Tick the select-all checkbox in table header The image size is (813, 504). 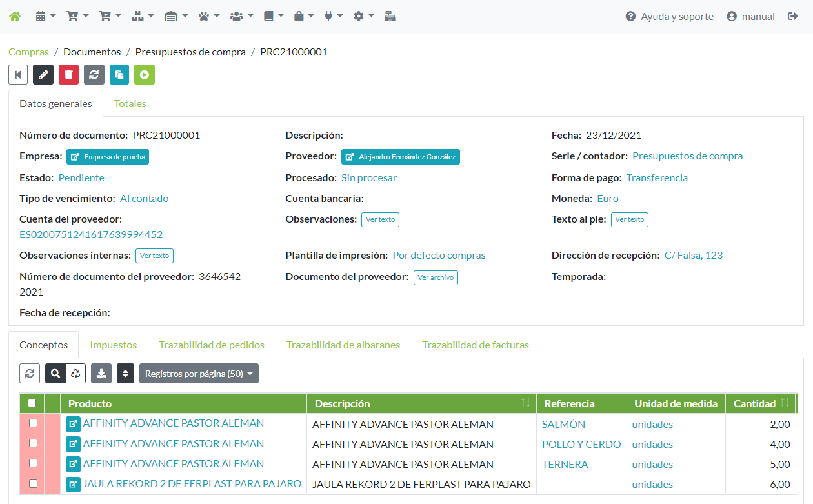[x=32, y=403]
